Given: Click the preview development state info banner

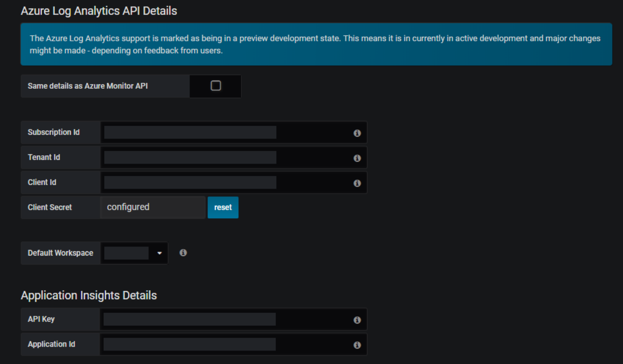Looking at the screenshot, I should point(316,44).
